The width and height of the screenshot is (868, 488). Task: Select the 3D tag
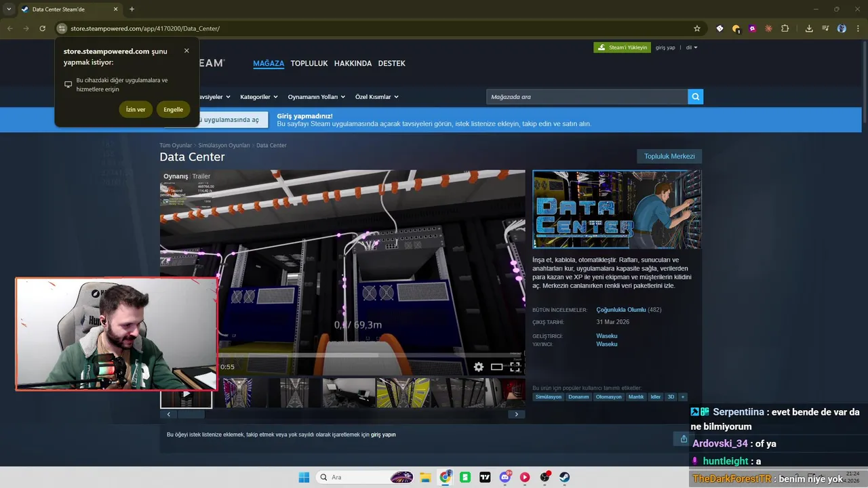point(671,396)
